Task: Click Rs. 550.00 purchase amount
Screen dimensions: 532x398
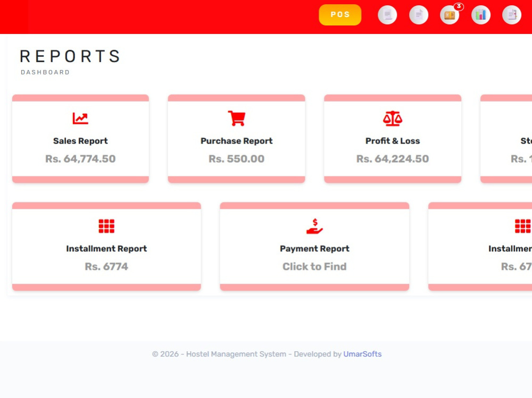Action: click(237, 159)
